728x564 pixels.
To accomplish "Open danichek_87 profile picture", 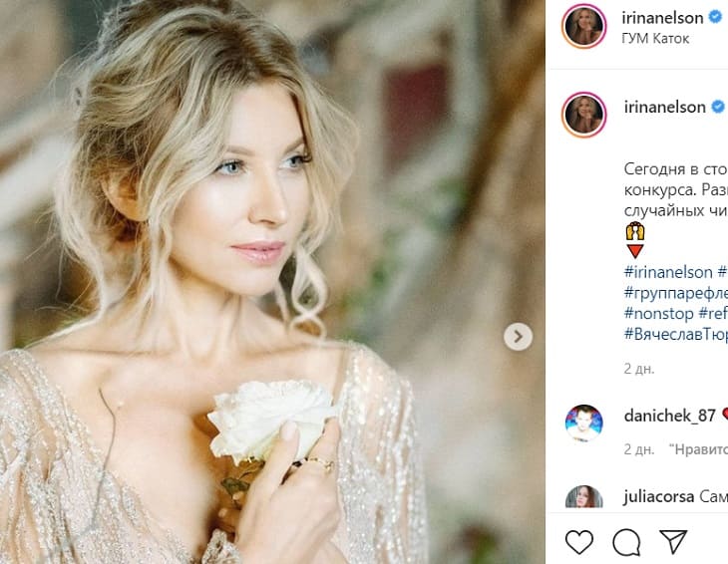I will pos(583,423).
